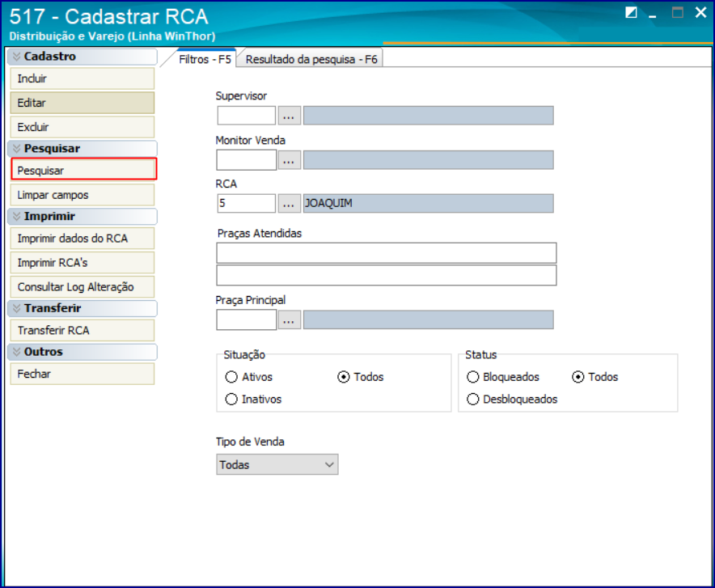Open the Praça Principal lookup ellipsis button

[289, 319]
